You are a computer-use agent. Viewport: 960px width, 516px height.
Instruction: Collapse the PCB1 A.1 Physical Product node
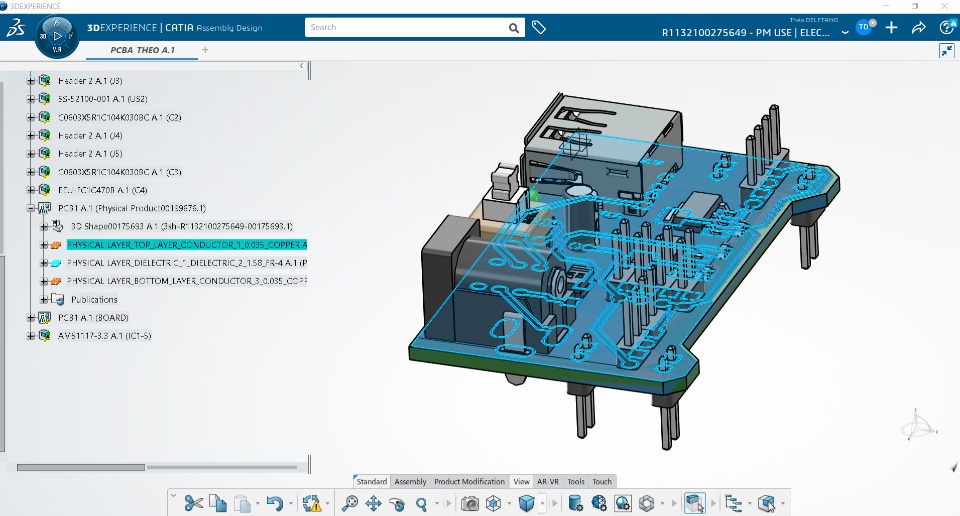click(31, 208)
